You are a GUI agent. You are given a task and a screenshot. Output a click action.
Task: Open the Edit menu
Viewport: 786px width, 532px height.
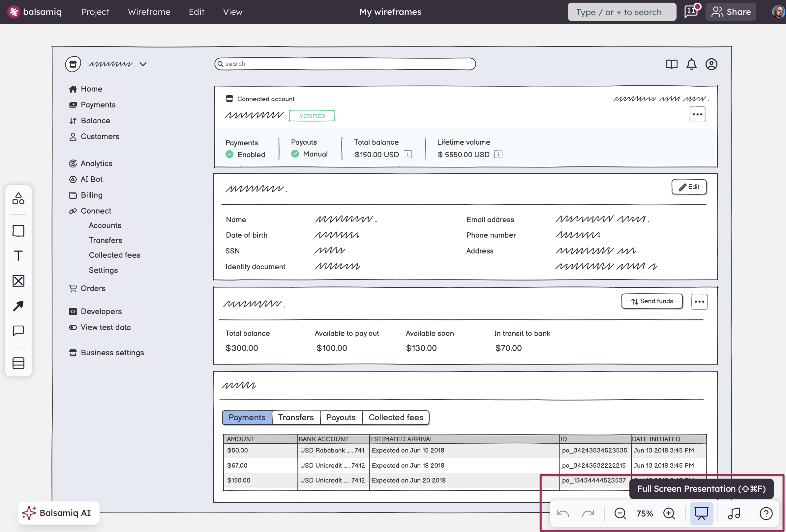[196, 12]
